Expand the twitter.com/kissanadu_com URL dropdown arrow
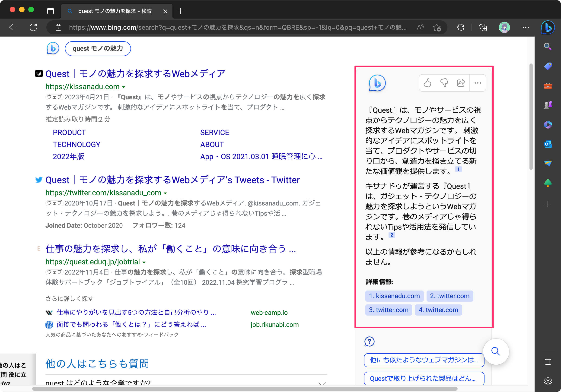 [x=166, y=193]
